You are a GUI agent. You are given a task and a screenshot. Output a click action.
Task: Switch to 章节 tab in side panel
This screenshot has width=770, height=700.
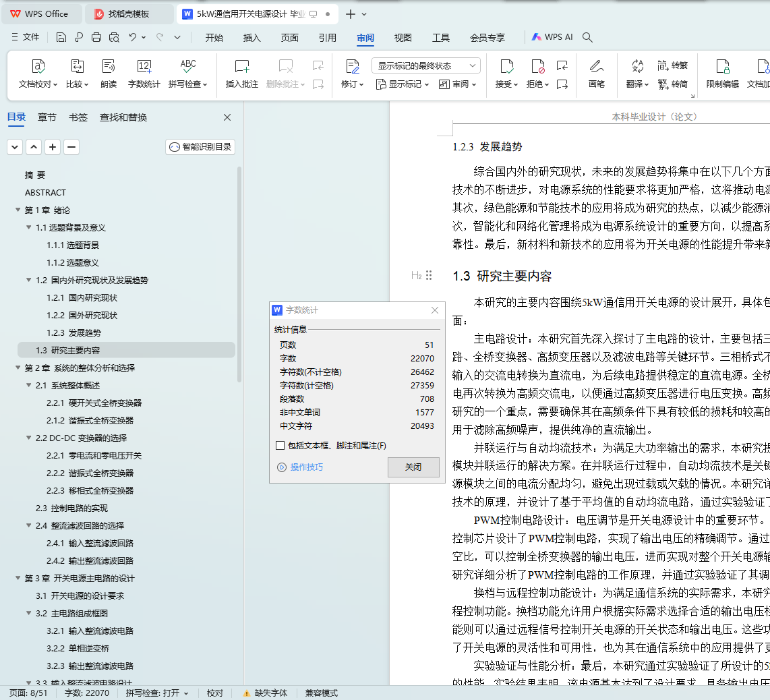47,117
